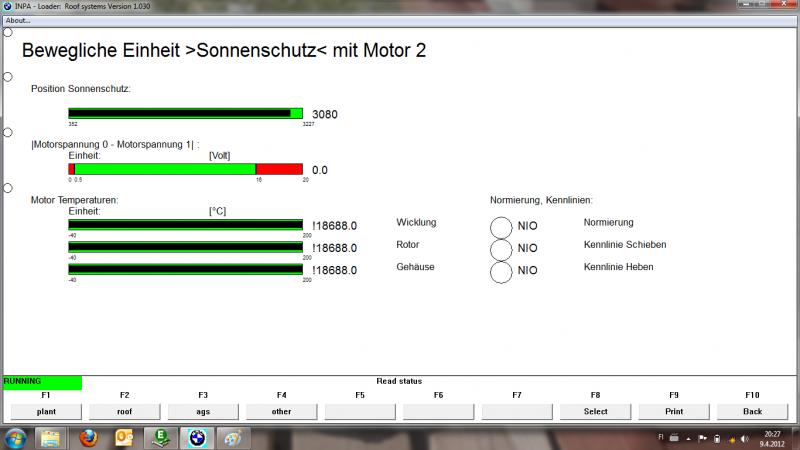800x450 pixels.
Task: Open the Windows Start menu
Action: pos(15,438)
